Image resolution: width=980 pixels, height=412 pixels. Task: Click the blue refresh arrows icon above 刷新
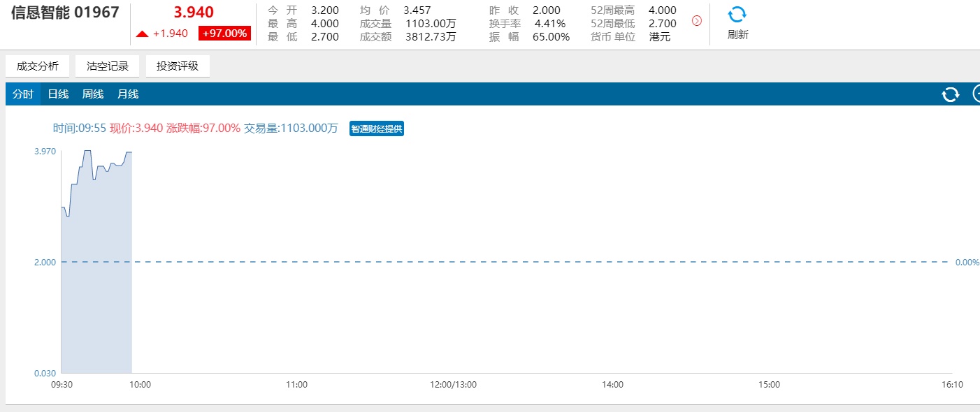(x=737, y=15)
